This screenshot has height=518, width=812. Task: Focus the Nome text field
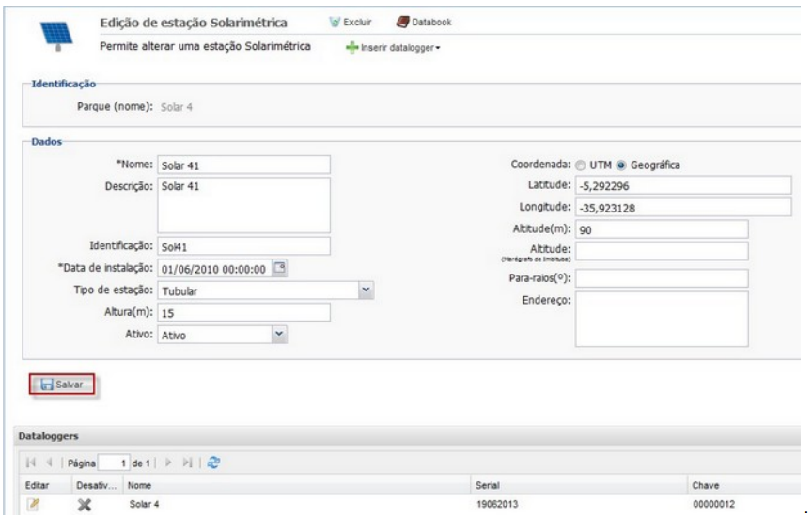point(242,165)
